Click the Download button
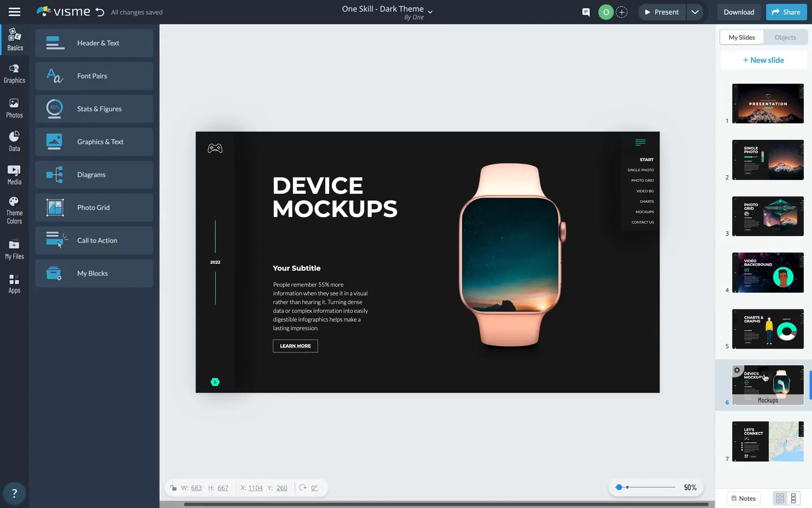Viewport: 812px width, 508px height. click(739, 12)
